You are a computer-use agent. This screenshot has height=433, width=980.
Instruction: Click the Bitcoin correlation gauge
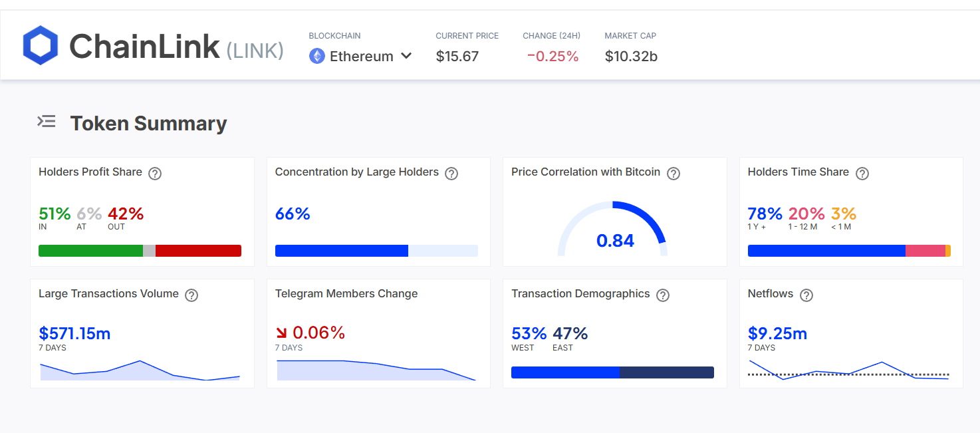click(612, 229)
